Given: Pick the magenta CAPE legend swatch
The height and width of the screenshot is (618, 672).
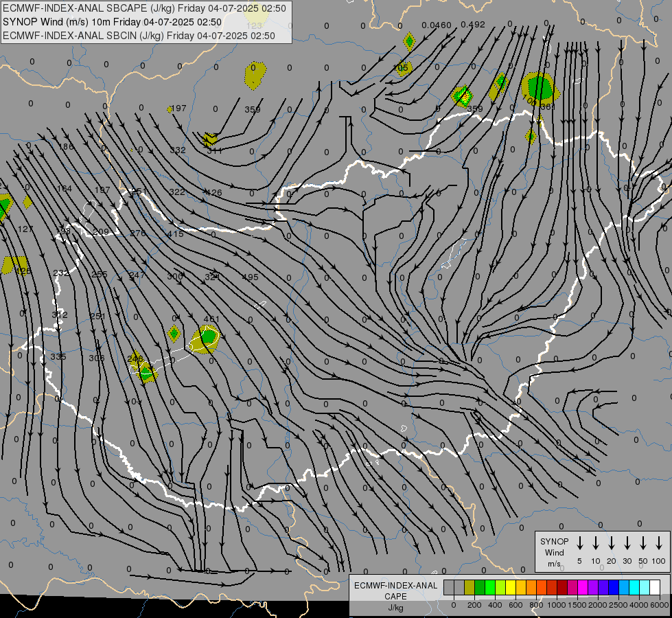Looking at the screenshot, I should (583, 588).
